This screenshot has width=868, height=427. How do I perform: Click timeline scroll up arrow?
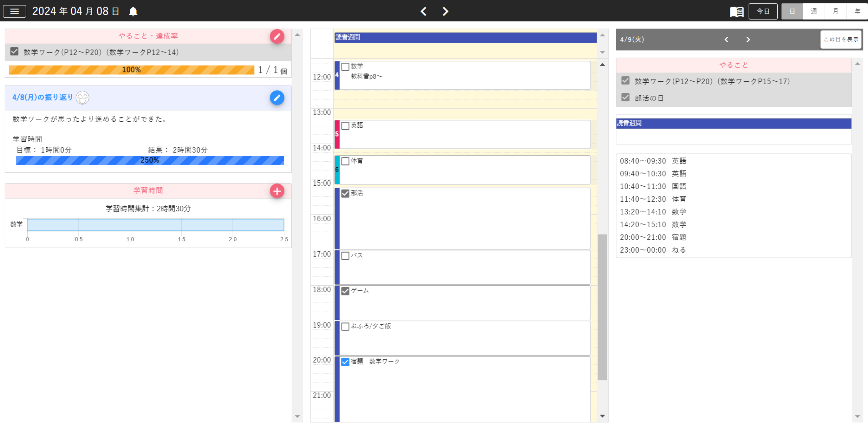[x=602, y=65]
